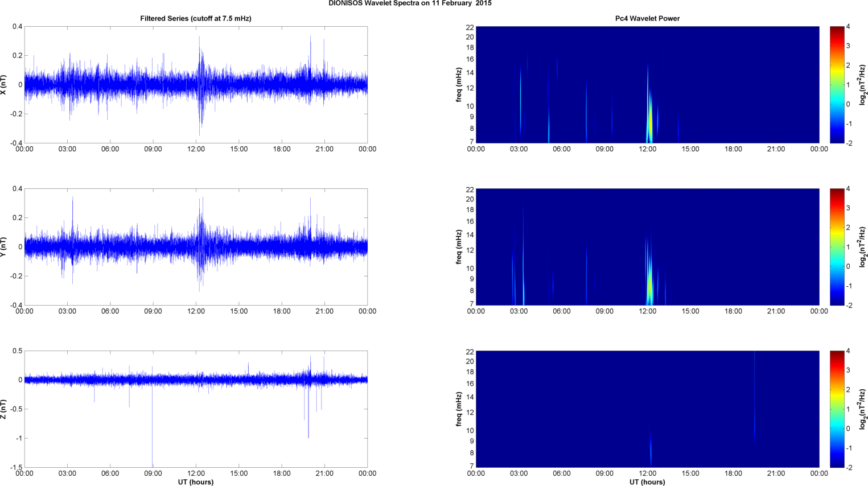The image size is (868, 486).
Task: Select the 'Pc4 Wavelet Power' heading
Action: coord(647,18)
